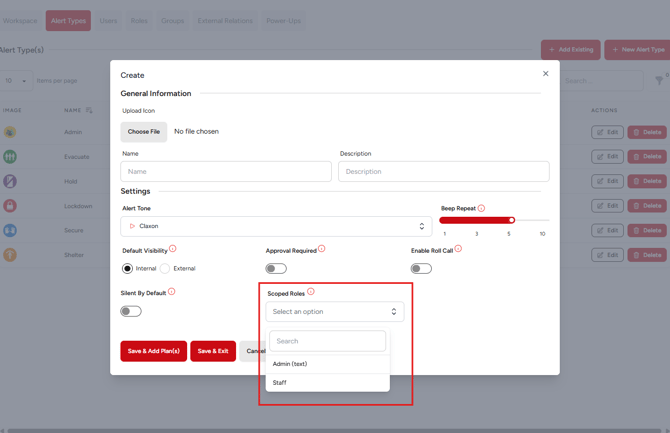Switch to the Alert Types tab
The height and width of the screenshot is (433, 670).
click(68, 20)
